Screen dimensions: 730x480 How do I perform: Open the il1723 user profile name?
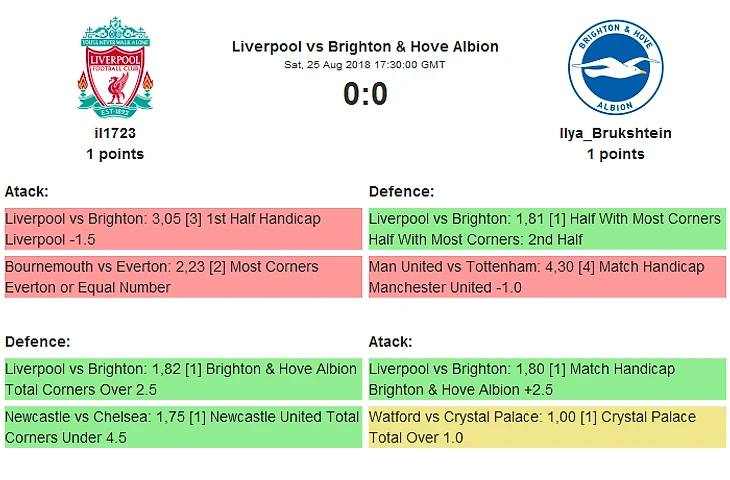115,133
